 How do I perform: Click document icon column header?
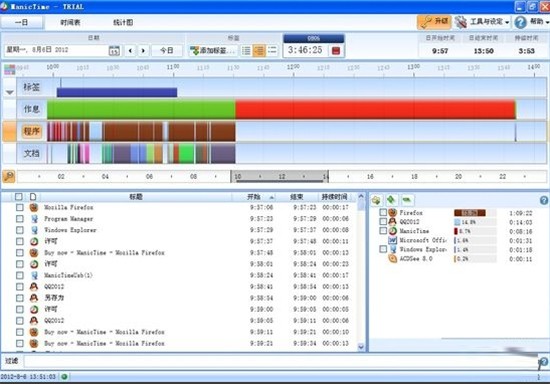(33, 197)
